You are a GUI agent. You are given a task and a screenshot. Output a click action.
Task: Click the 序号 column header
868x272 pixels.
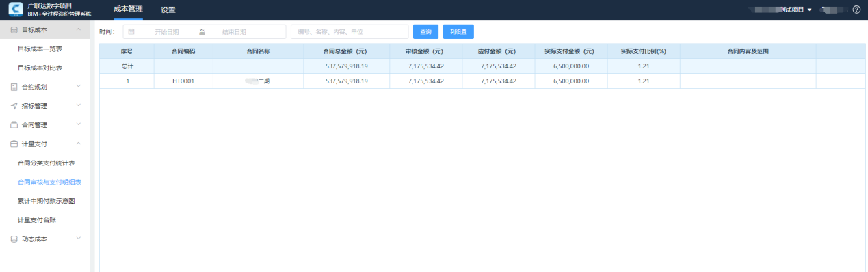[x=127, y=51]
